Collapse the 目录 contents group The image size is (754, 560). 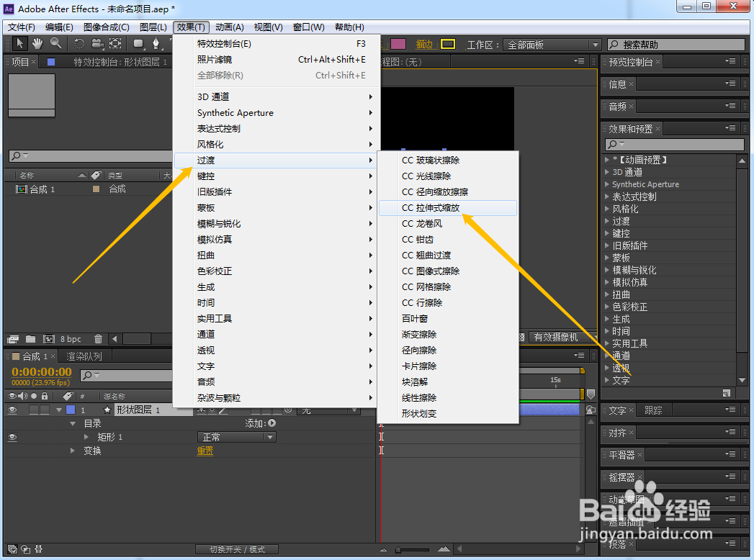[x=73, y=423]
